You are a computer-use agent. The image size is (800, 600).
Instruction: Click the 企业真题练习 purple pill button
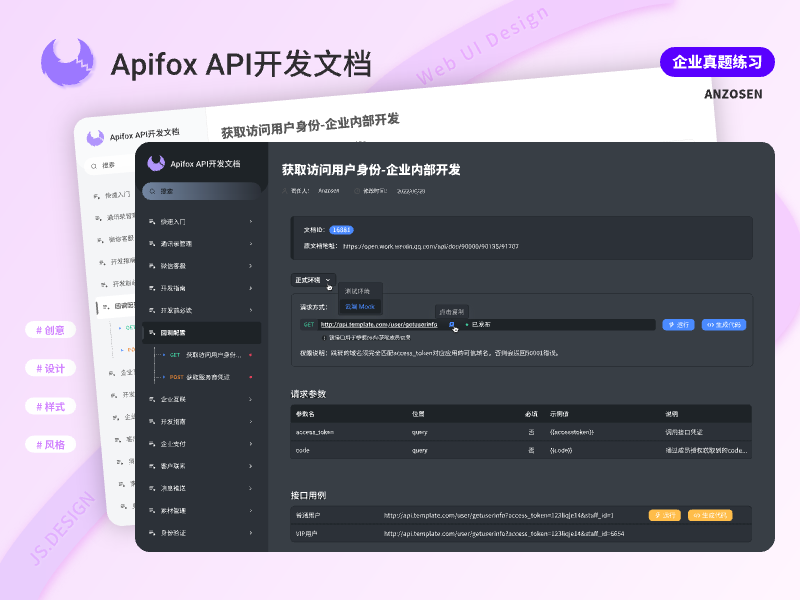pos(717,62)
